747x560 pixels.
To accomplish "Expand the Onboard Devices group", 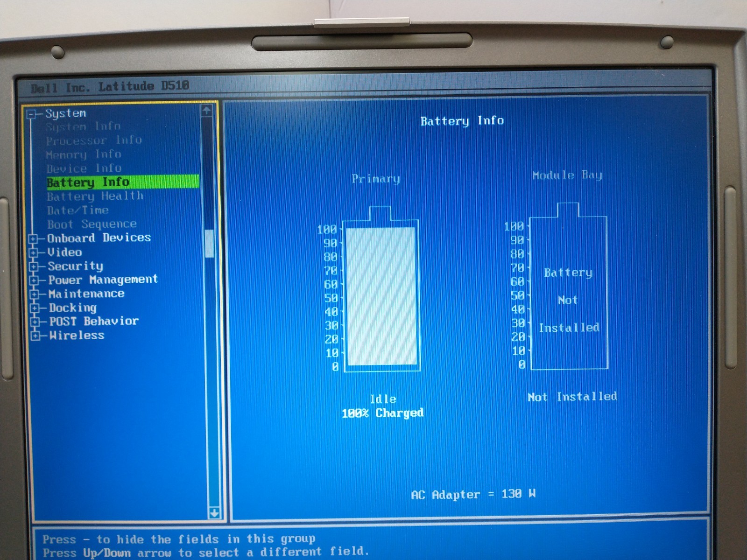I will point(33,239).
